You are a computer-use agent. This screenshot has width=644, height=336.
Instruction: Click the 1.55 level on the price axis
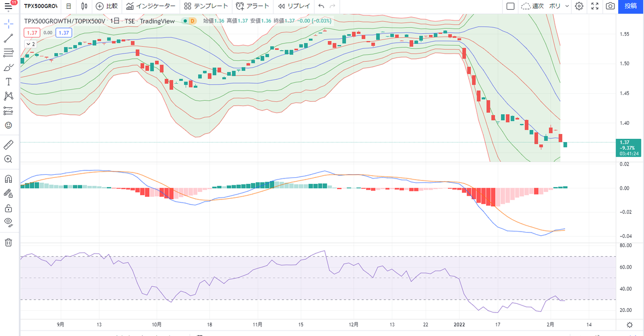pyautogui.click(x=624, y=34)
